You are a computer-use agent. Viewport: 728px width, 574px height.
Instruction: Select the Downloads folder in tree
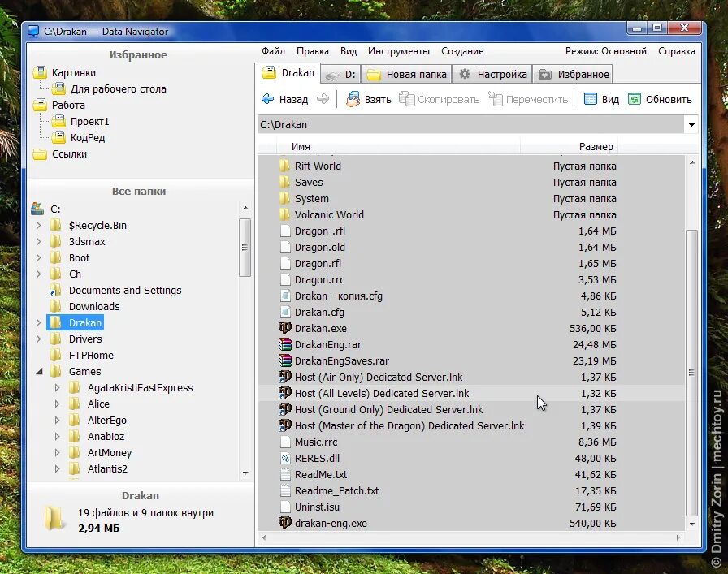click(x=94, y=306)
